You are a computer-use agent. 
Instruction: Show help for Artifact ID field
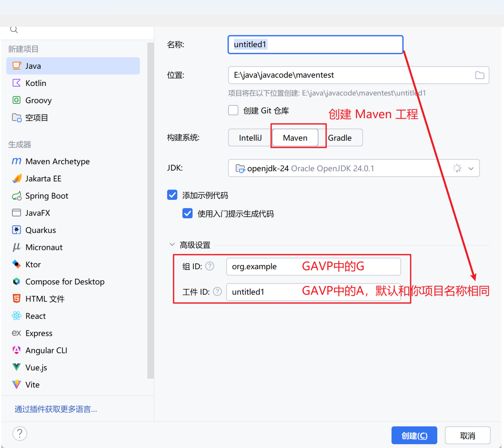coord(217,292)
